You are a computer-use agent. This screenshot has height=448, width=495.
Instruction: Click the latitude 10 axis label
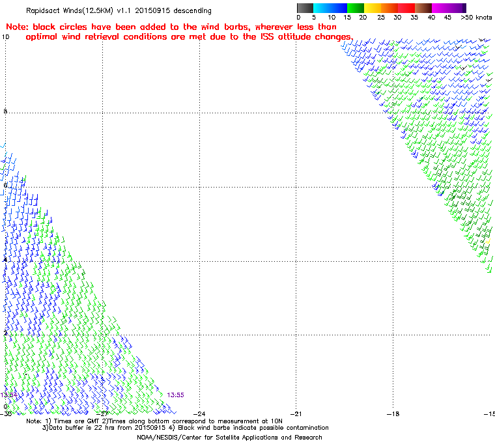(6, 37)
